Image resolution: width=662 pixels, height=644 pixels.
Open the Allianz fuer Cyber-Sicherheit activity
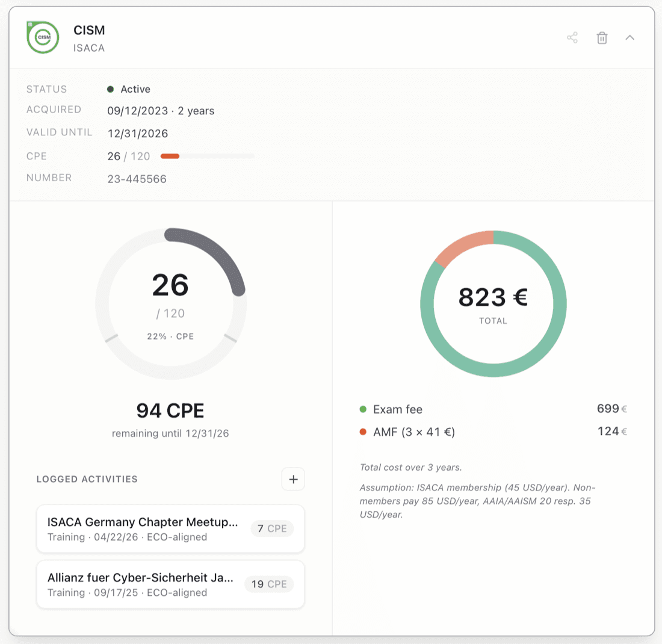click(x=170, y=584)
